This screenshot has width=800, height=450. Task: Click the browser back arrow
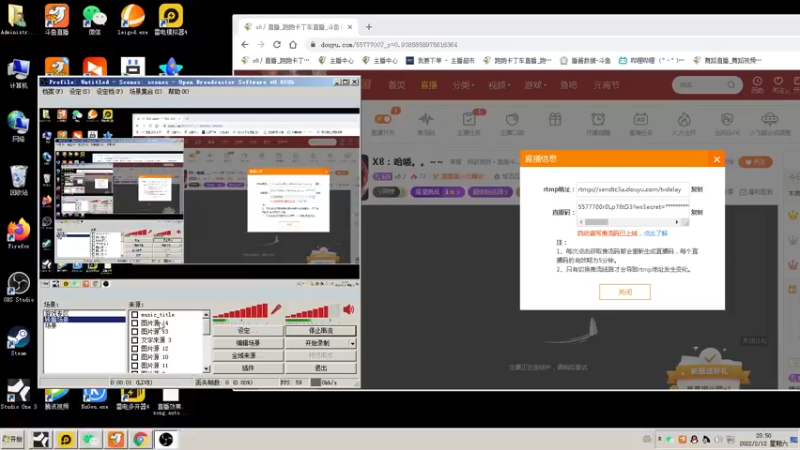click(x=245, y=44)
